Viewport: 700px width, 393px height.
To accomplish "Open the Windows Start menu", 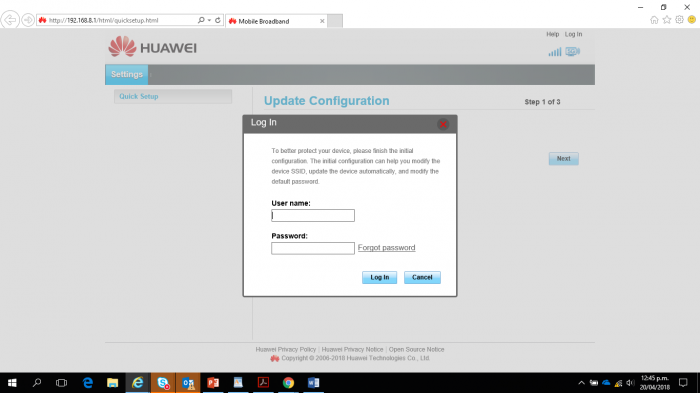I will tap(12, 383).
